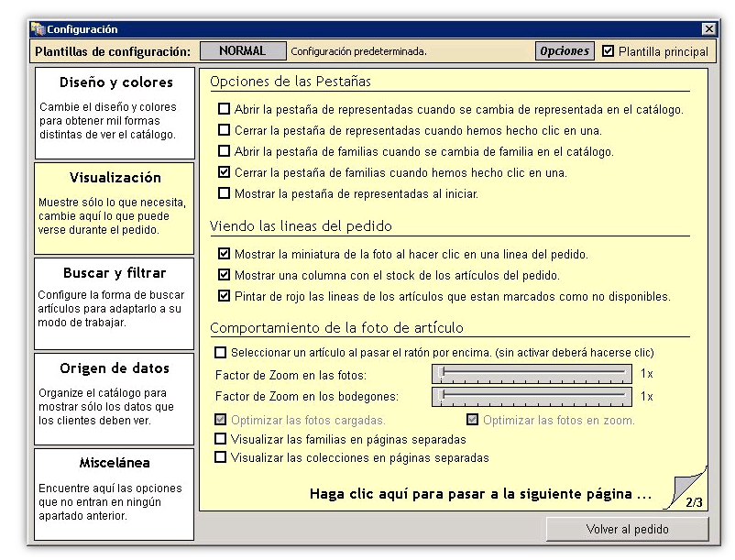Toggle 'Pintar de rojo las lineas' checkbox
This screenshot has width=735, height=560.
pyautogui.click(x=224, y=296)
